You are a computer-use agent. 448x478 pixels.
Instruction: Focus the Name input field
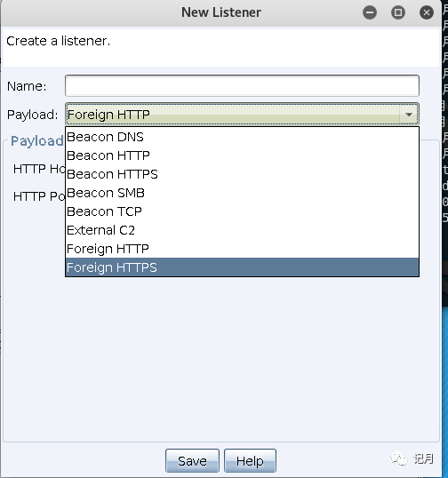[242, 85]
